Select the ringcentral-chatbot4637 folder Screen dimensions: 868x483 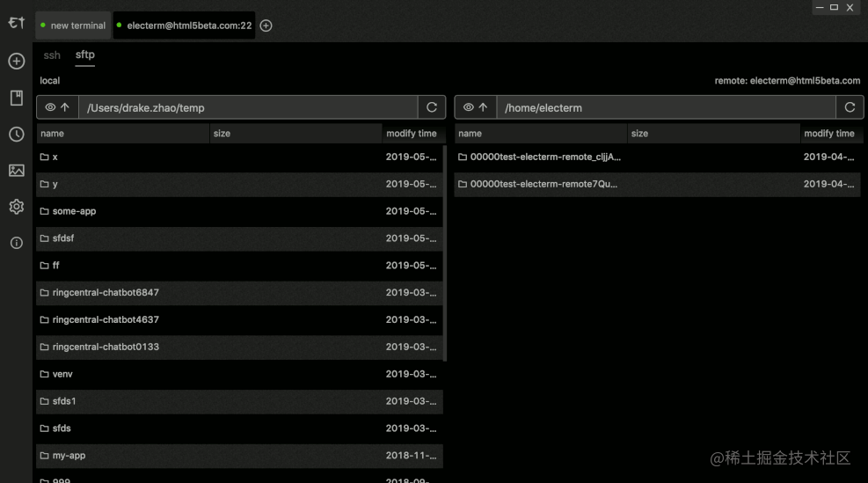240,319
